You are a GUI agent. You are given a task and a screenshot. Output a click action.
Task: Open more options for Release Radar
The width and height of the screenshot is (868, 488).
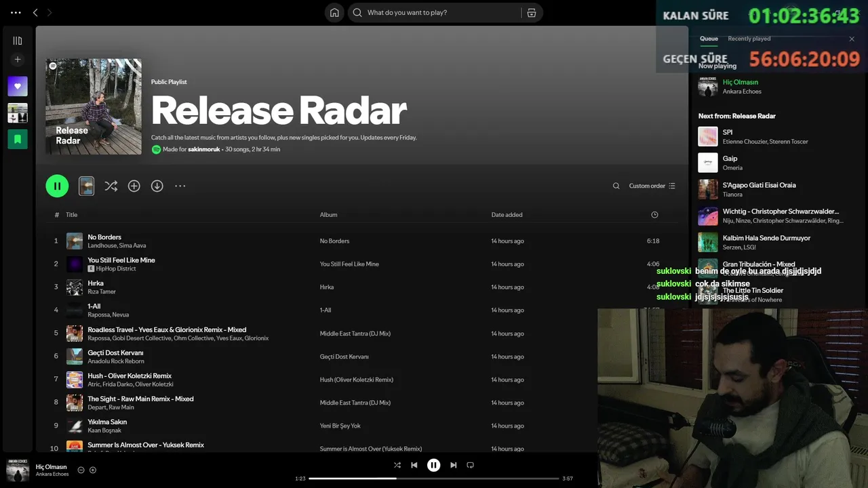pos(180,186)
